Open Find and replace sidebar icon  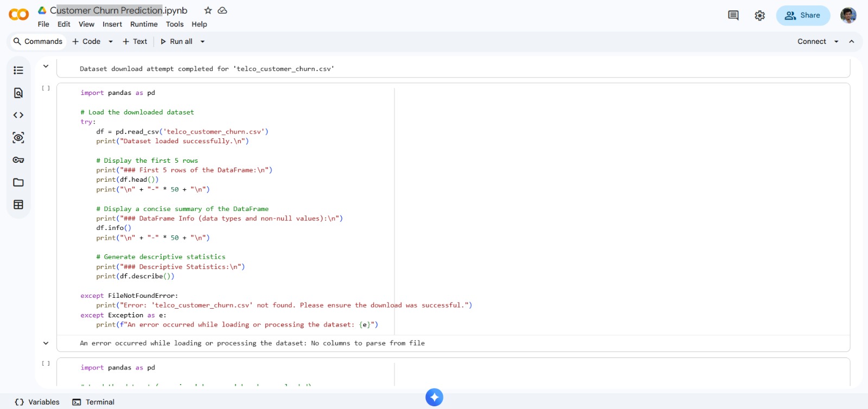click(18, 93)
